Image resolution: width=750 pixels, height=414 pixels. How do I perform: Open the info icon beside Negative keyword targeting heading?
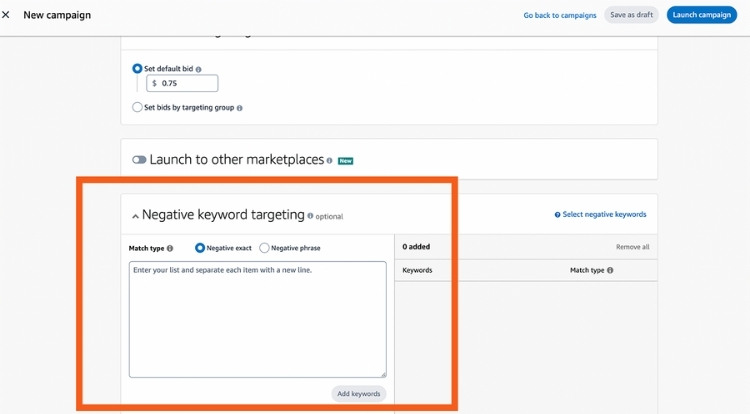310,216
